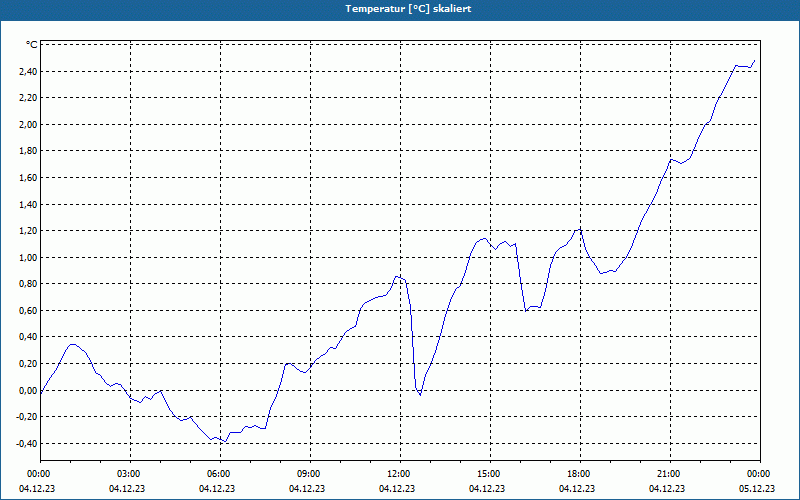The height and width of the screenshot is (500, 800).
Task: Click date '04.12.23' under the 12:00 label
Action: tap(397, 489)
